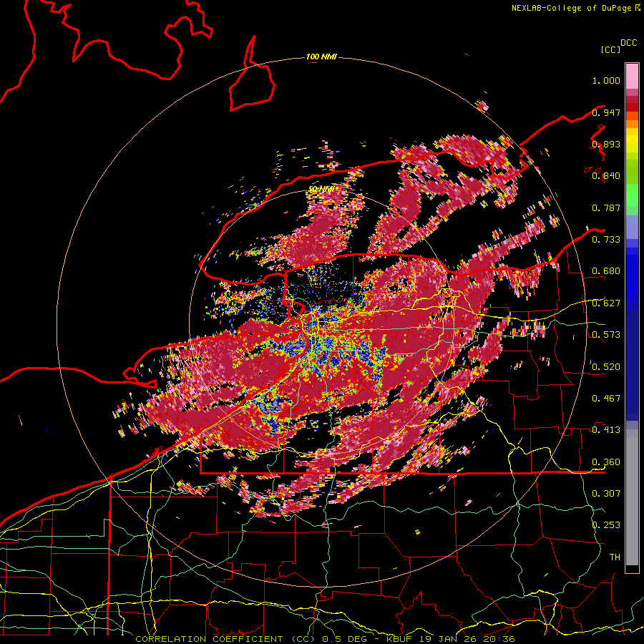
Task: Click the 0.573 scale value
Action: click(x=606, y=335)
